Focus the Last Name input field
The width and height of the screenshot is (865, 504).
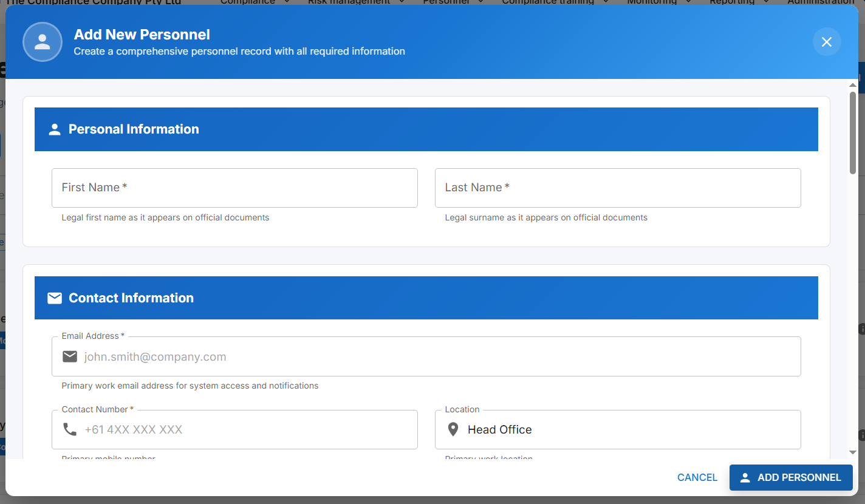617,188
